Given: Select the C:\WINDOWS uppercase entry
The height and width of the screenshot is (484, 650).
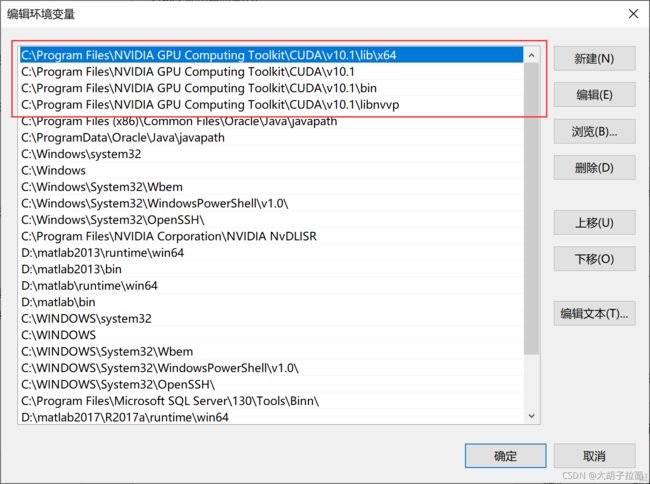Looking at the screenshot, I should click(x=272, y=335).
